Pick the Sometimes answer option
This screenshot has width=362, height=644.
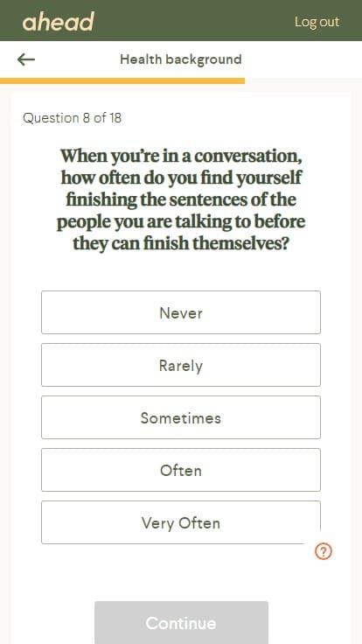181,417
